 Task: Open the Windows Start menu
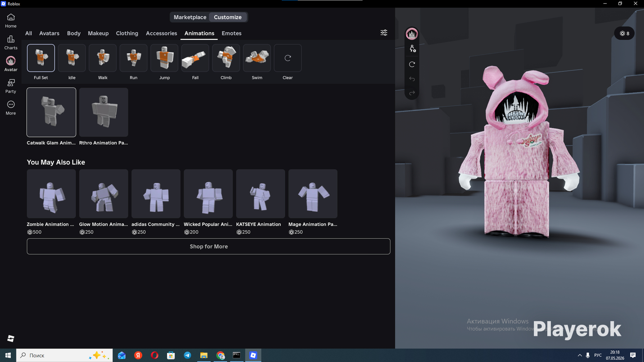(x=8, y=355)
